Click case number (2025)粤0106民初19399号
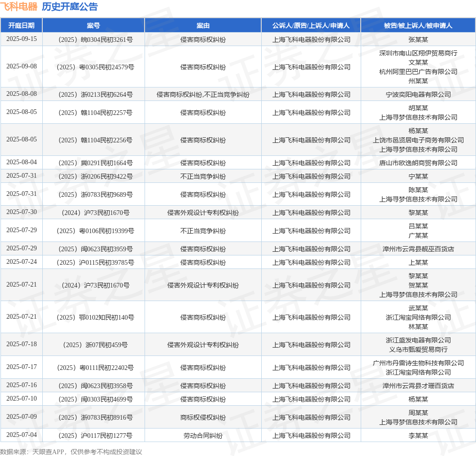 (x=95, y=231)
